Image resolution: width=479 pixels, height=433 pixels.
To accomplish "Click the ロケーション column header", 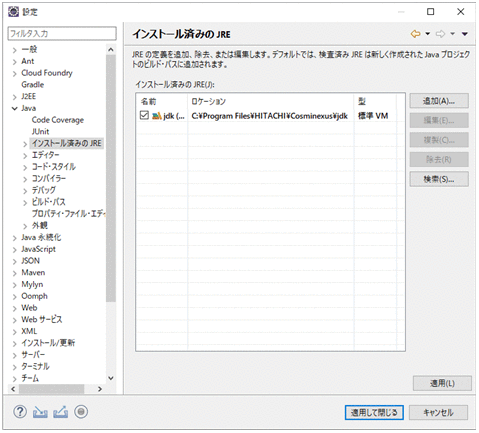I will (x=271, y=101).
